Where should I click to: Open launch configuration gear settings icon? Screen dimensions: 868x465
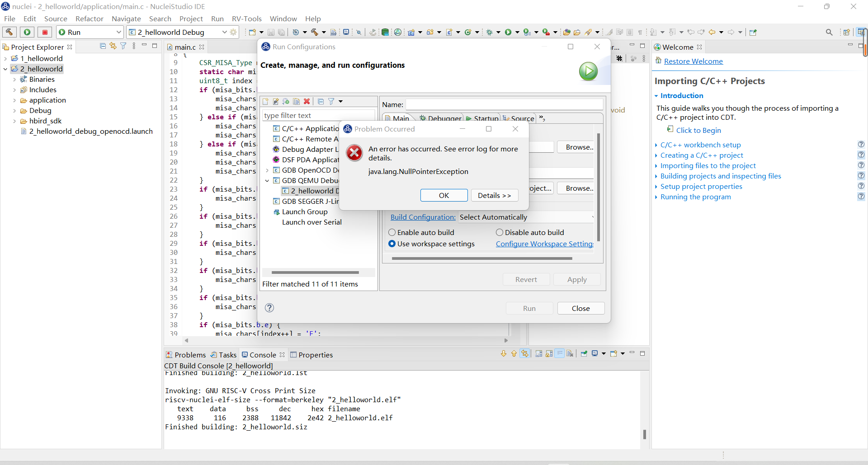233,32
